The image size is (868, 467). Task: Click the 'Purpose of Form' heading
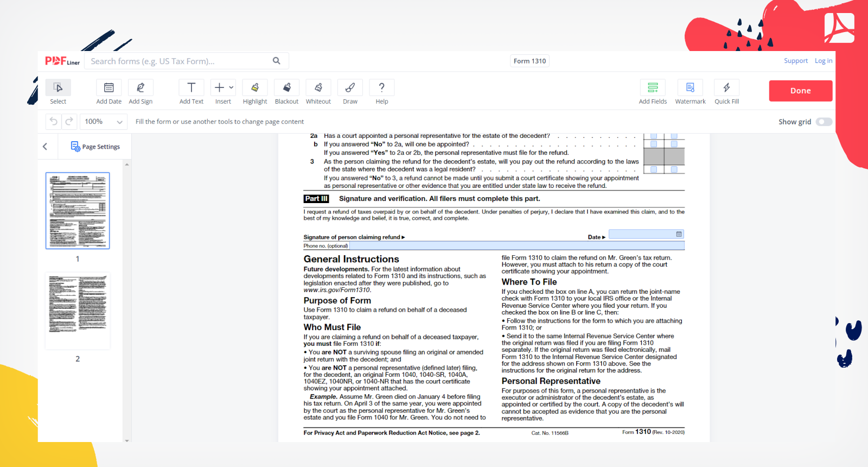[337, 301]
